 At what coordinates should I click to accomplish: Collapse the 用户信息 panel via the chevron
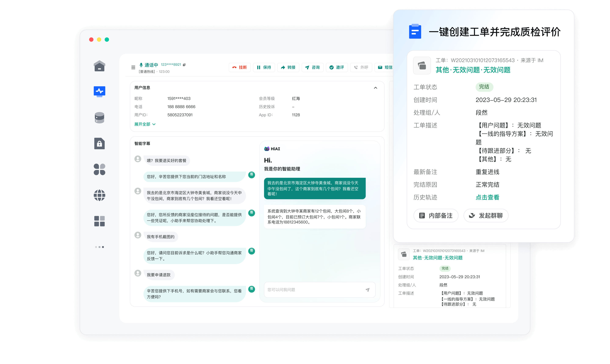[375, 88]
